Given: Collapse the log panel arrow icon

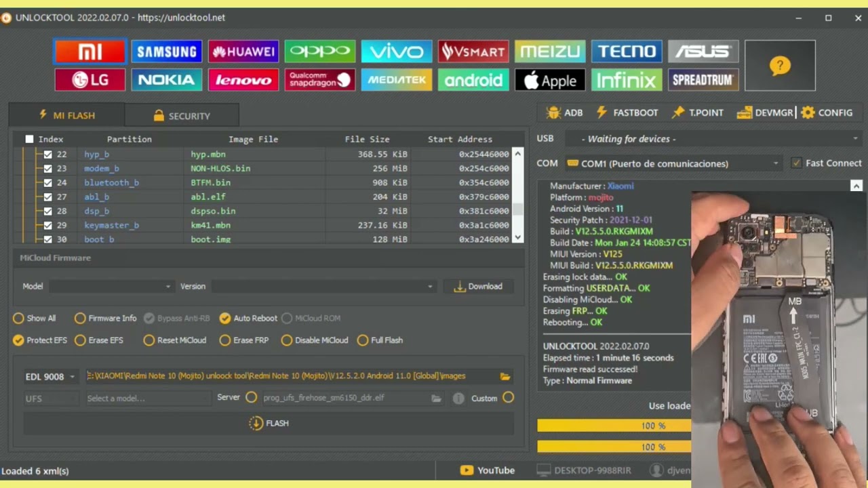Looking at the screenshot, I should point(856,186).
